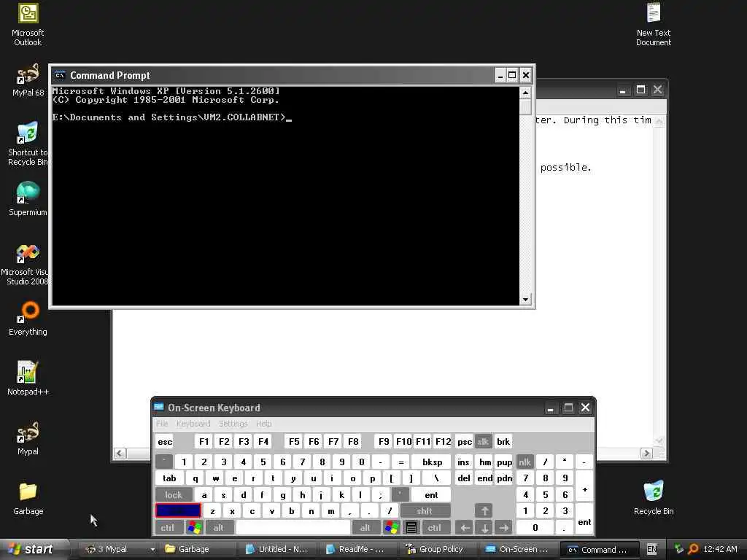The height and width of the screenshot is (560, 747).
Task: Click the right arrow key on keyboard
Action: click(503, 527)
